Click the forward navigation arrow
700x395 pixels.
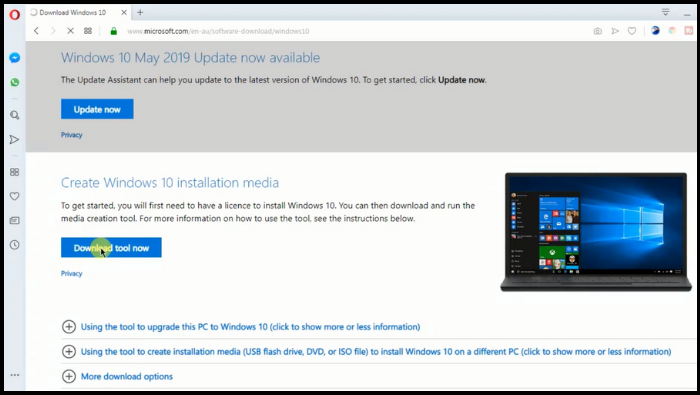(53, 31)
